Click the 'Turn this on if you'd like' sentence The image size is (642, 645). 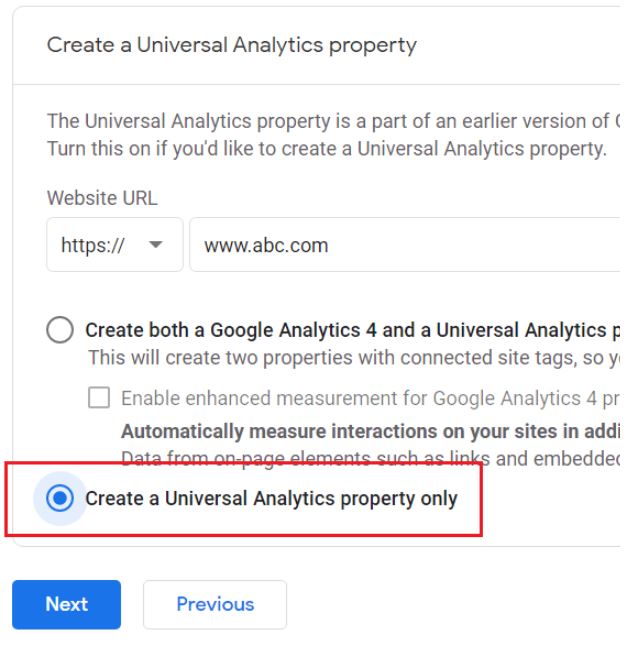[327, 149]
